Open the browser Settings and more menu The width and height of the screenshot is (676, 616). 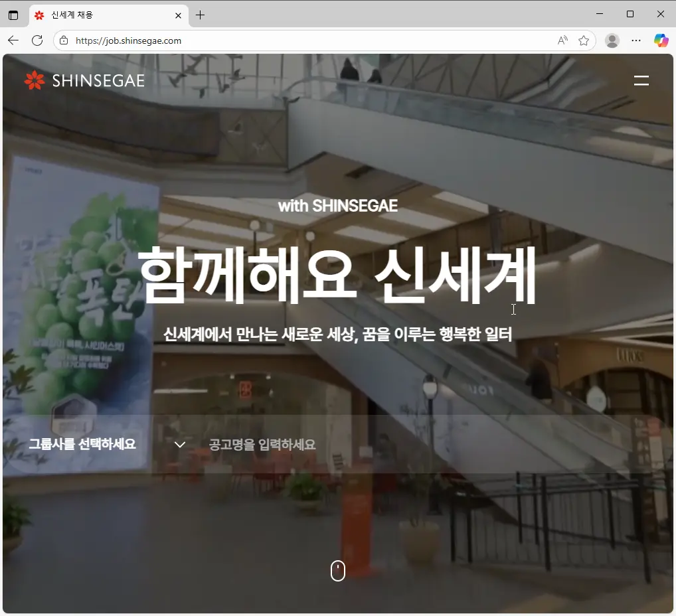[636, 40]
